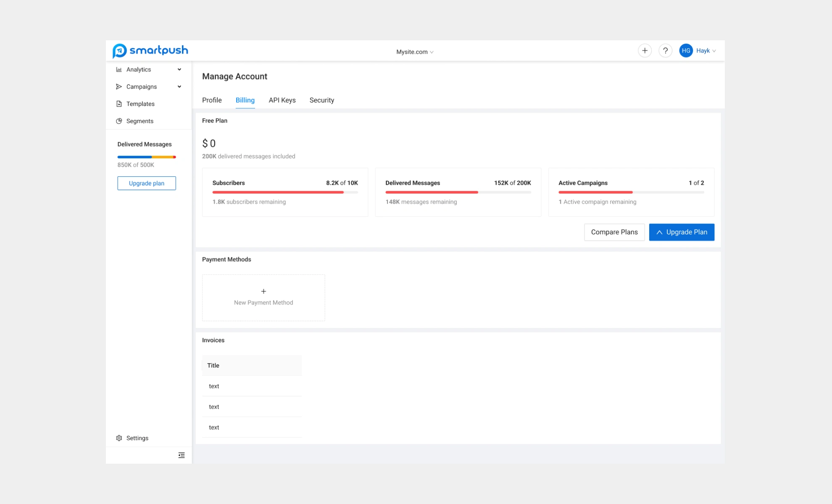The width and height of the screenshot is (832, 504).
Task: Click the HG avatar icon
Action: [x=686, y=50]
